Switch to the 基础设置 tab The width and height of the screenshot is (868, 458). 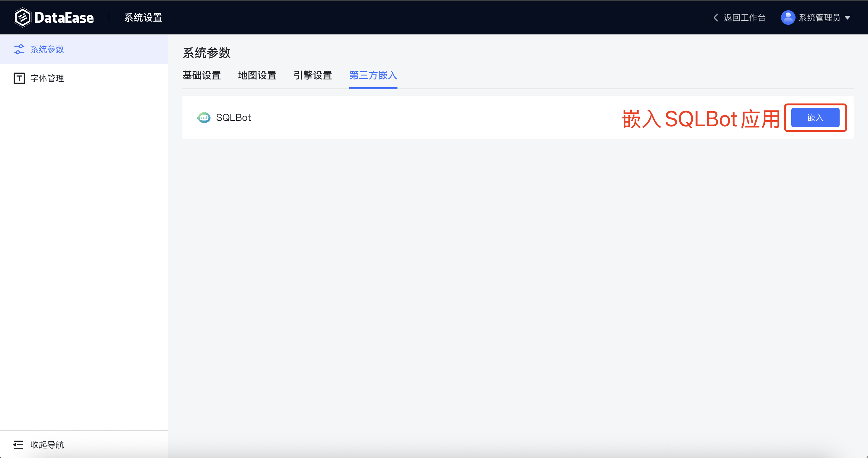[201, 75]
